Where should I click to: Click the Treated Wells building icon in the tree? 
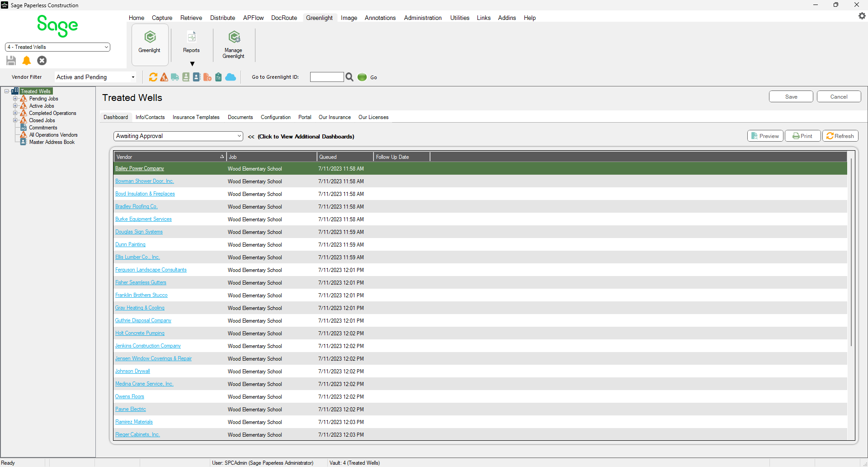(15, 91)
